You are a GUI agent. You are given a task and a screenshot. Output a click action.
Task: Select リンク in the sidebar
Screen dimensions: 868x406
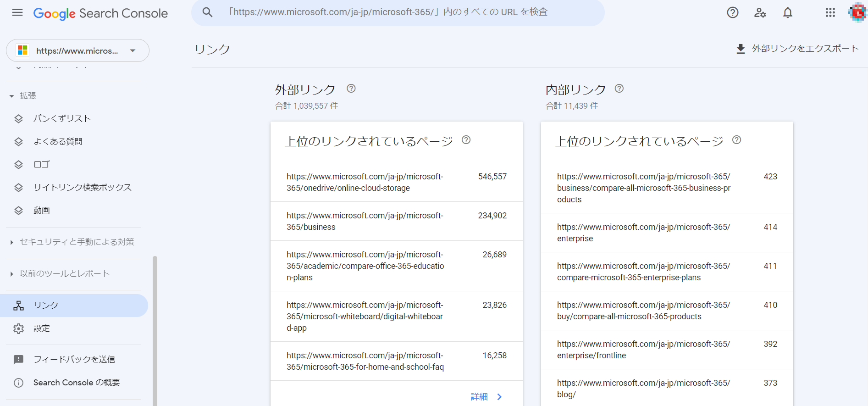[74, 306]
